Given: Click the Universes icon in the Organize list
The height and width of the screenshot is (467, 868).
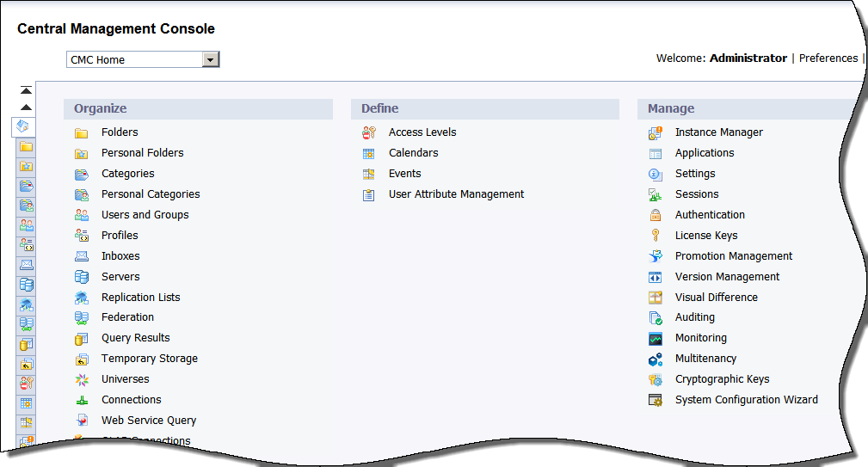Looking at the screenshot, I should click(82, 379).
